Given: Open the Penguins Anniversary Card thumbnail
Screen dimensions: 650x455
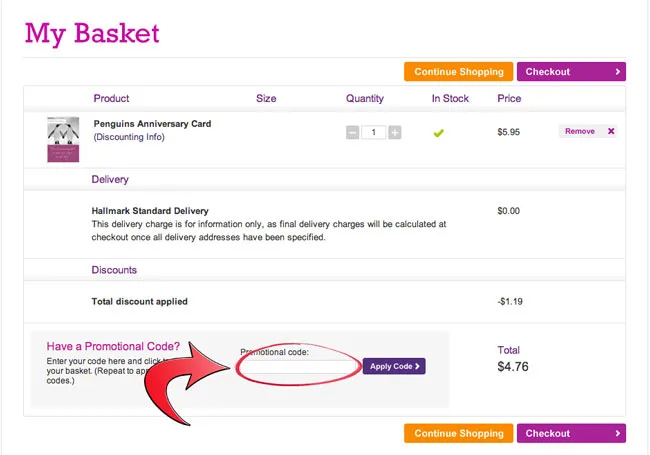Looking at the screenshot, I should point(62,140).
